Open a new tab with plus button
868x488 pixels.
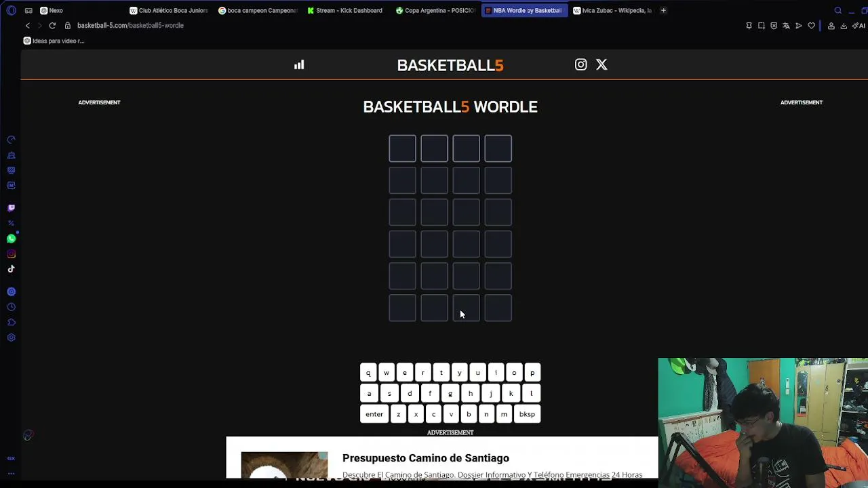click(x=664, y=10)
